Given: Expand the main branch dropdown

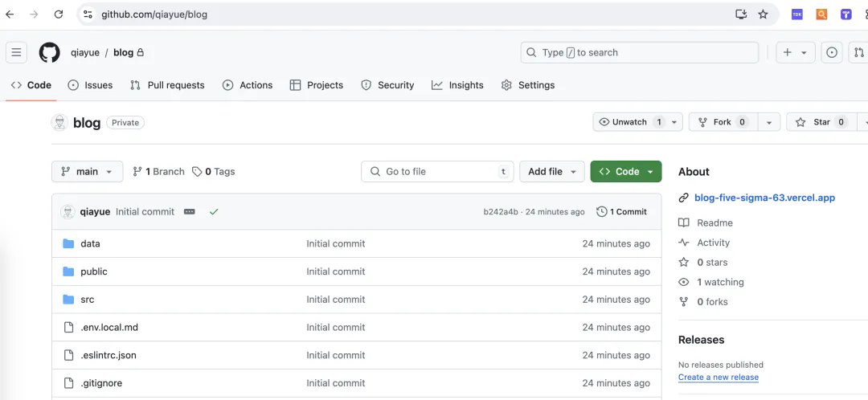Looking at the screenshot, I should click(87, 172).
